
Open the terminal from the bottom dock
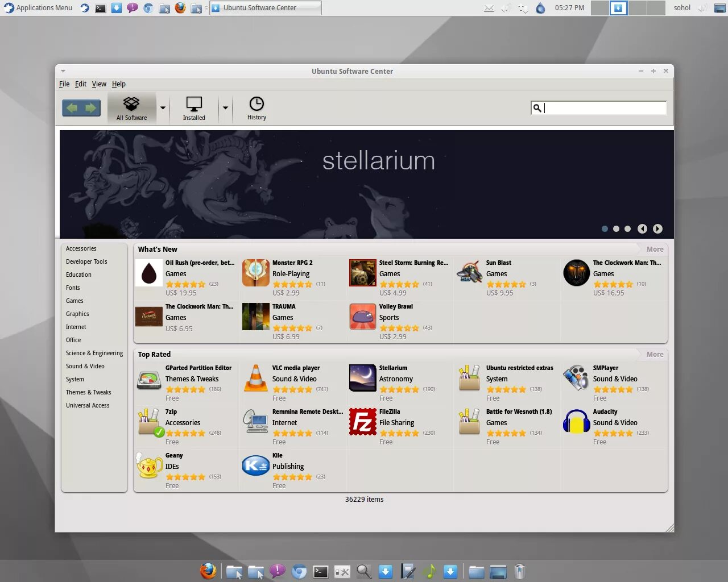tap(321, 572)
